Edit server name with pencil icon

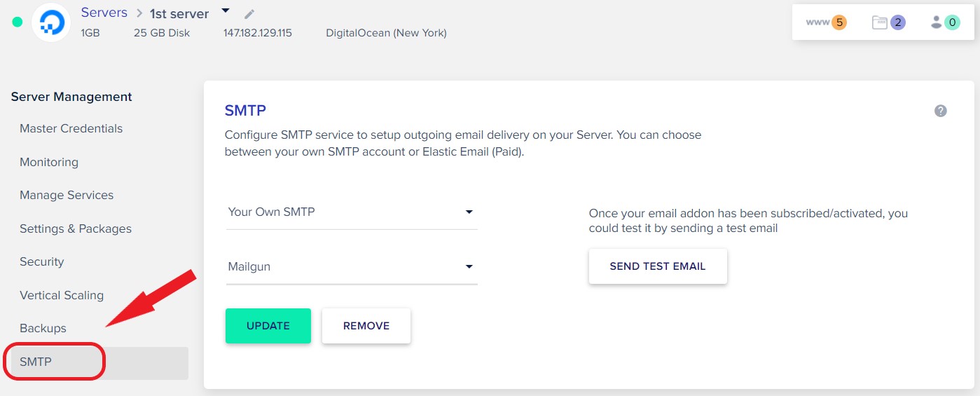coord(249,14)
